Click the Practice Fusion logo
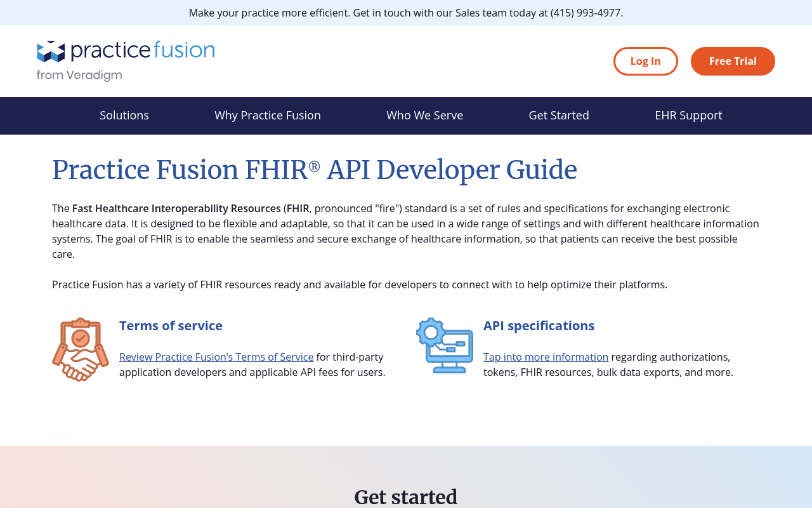Image resolution: width=812 pixels, height=508 pixels. coord(126,61)
